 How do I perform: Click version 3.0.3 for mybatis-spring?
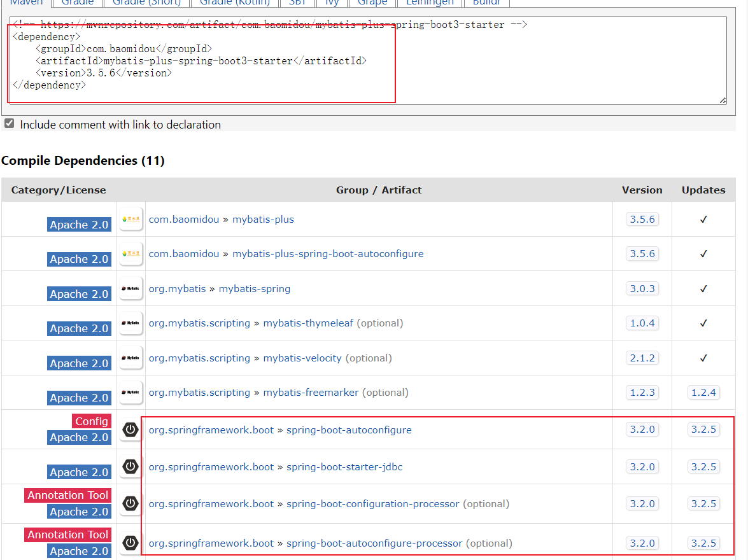click(642, 288)
